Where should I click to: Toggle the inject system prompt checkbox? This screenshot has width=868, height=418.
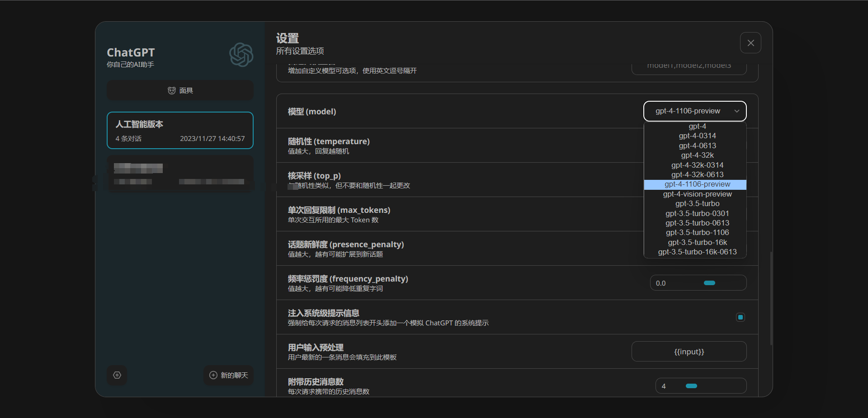[741, 317]
